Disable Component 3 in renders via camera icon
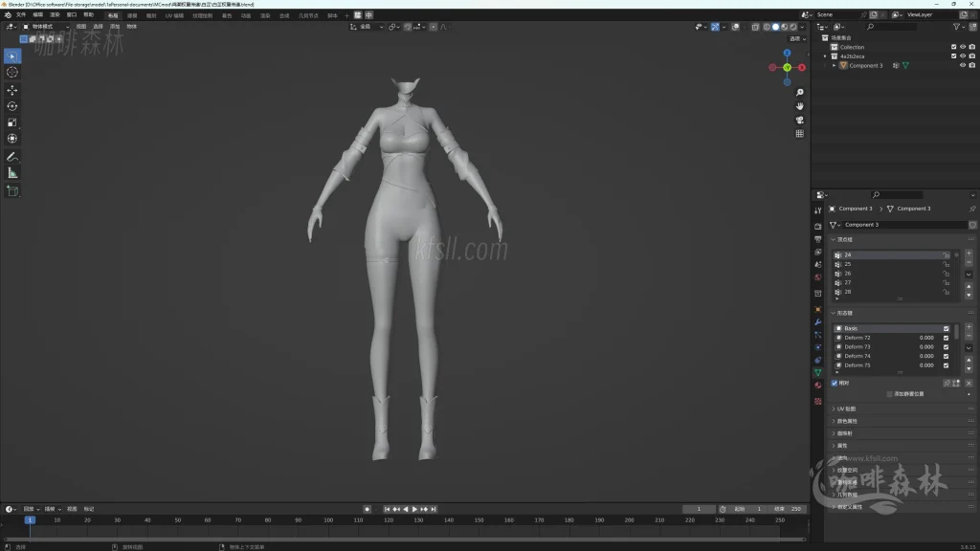The width and height of the screenshot is (980, 551). [x=972, y=65]
